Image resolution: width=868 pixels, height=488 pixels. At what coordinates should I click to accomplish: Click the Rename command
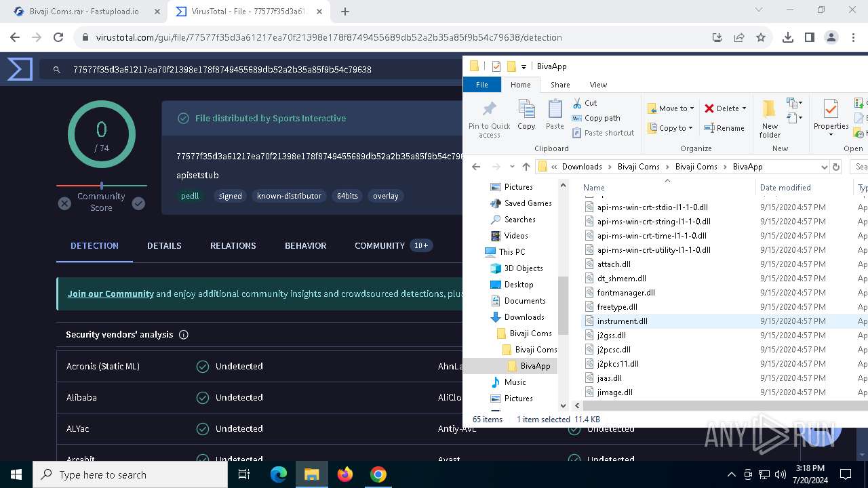pos(724,127)
